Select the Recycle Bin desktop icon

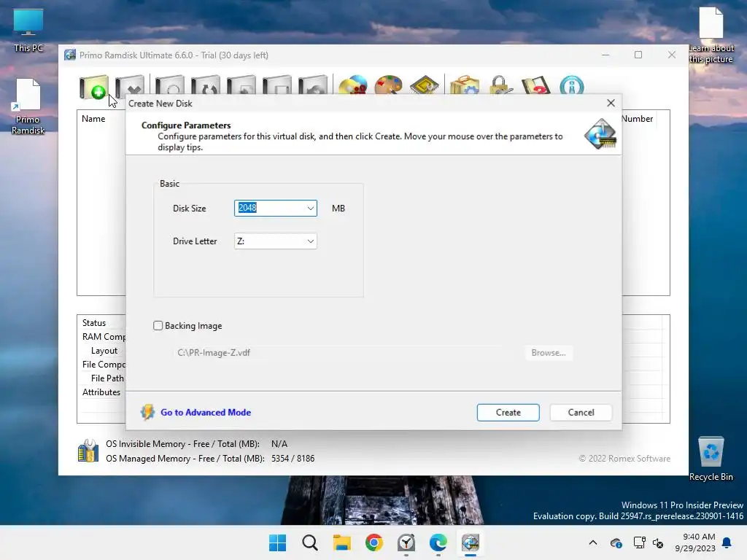tap(711, 459)
